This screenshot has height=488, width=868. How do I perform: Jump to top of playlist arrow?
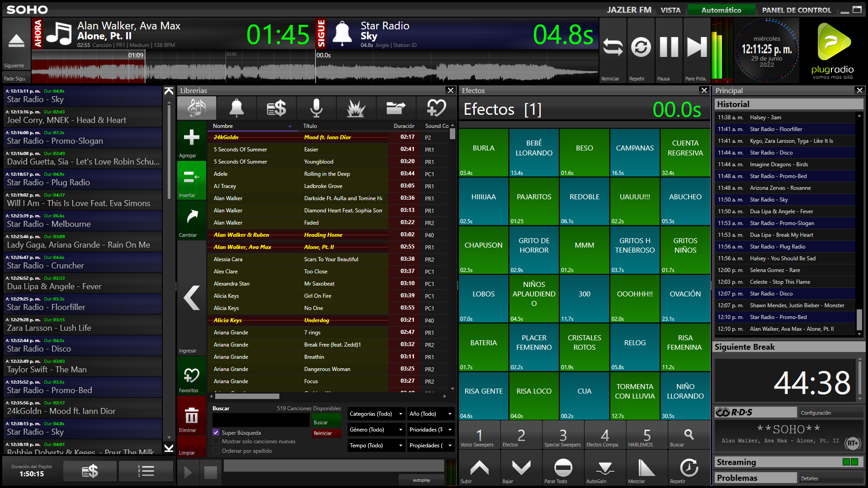click(x=169, y=91)
